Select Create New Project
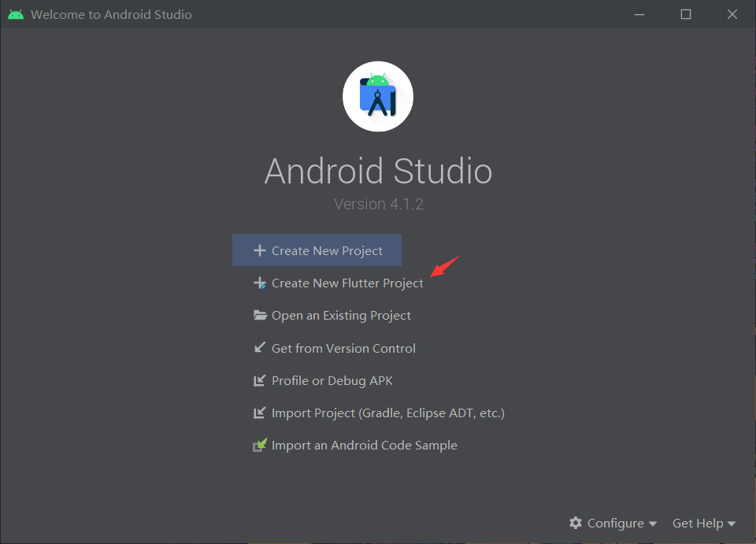Viewport: 756px width, 544px height. click(317, 250)
